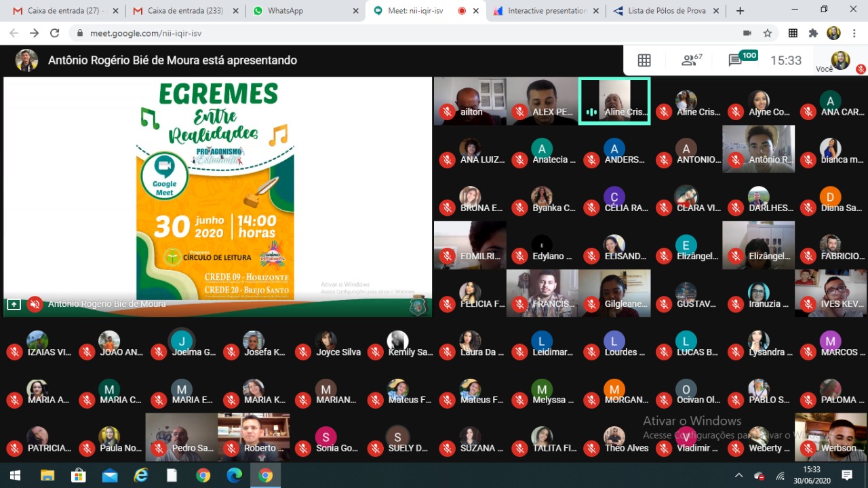The height and width of the screenshot is (488, 868).
Task: Show hidden icons in the system tray
Action: click(x=738, y=475)
